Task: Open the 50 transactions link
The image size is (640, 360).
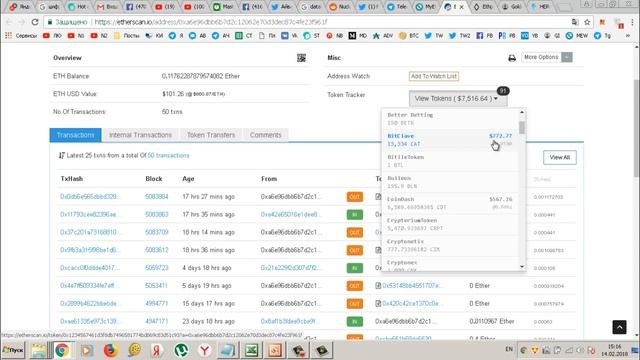Action: pyautogui.click(x=169, y=156)
